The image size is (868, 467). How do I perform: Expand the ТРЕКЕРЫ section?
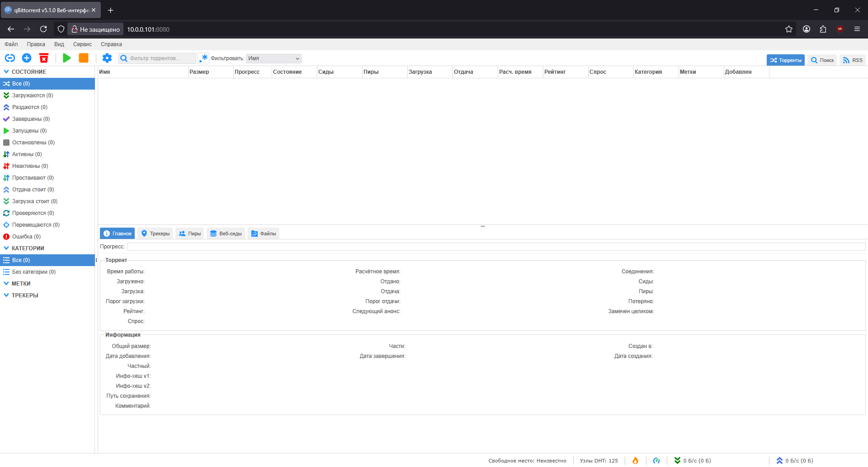point(6,295)
